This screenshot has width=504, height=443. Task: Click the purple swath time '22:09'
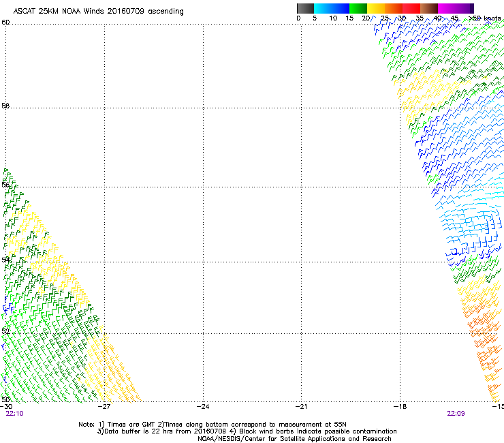(x=456, y=414)
